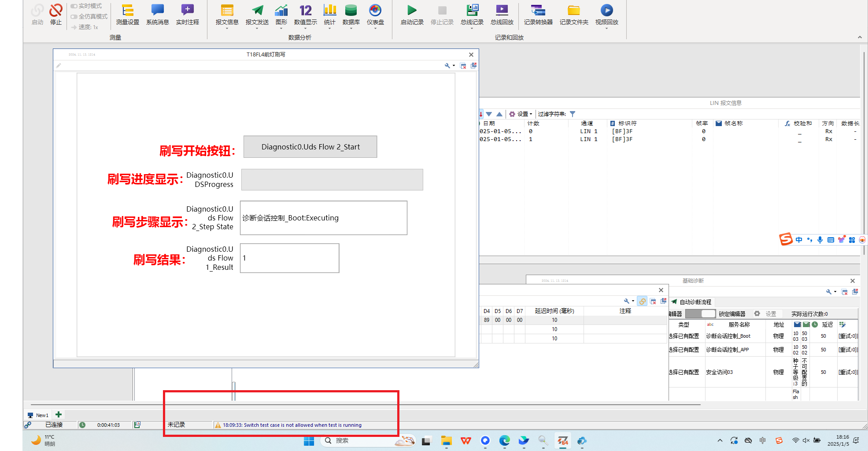Open the WPS Office taskbar icon
Screen dimensions: 868x451
[466, 441]
